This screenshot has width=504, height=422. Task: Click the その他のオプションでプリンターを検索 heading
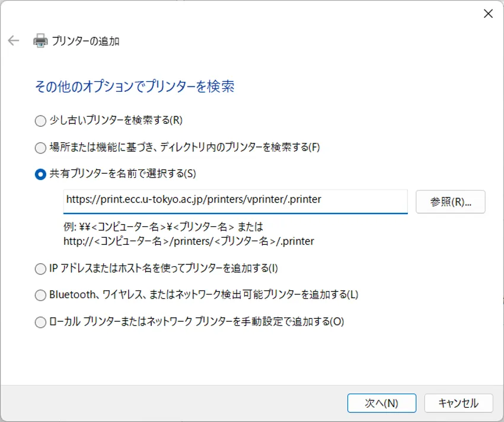coord(135,87)
